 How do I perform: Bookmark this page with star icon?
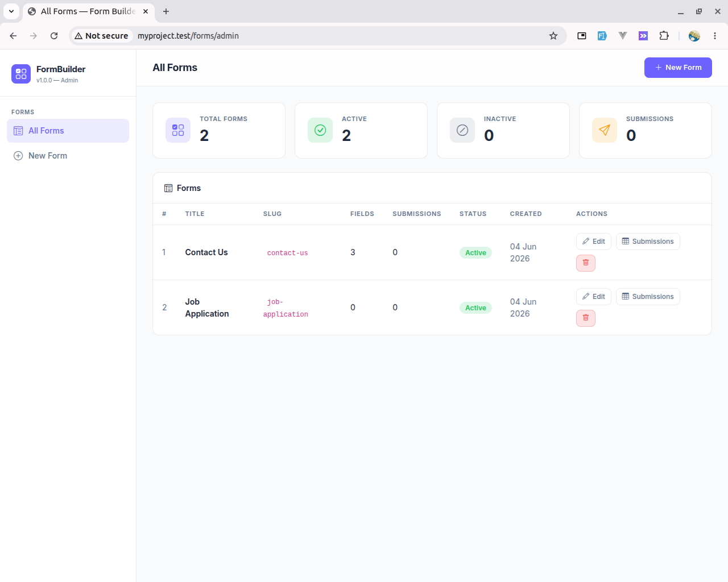553,36
